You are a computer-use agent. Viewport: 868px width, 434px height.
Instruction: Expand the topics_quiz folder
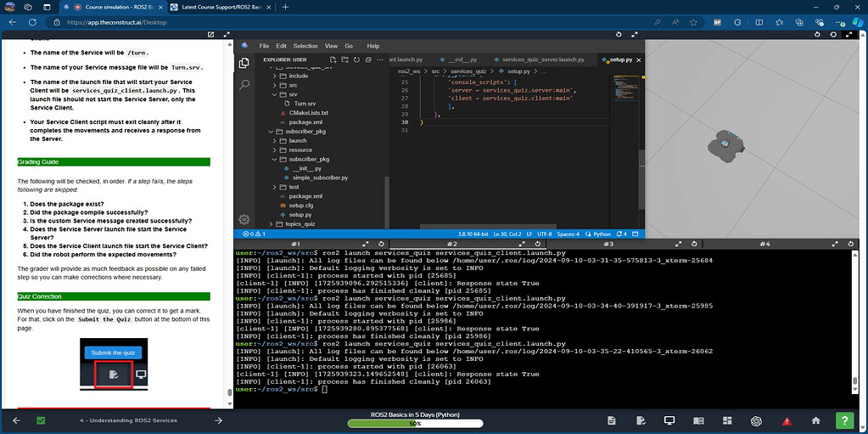click(300, 224)
